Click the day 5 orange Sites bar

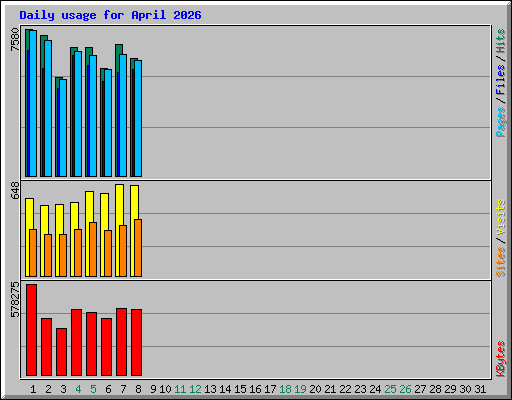[x=93, y=249]
